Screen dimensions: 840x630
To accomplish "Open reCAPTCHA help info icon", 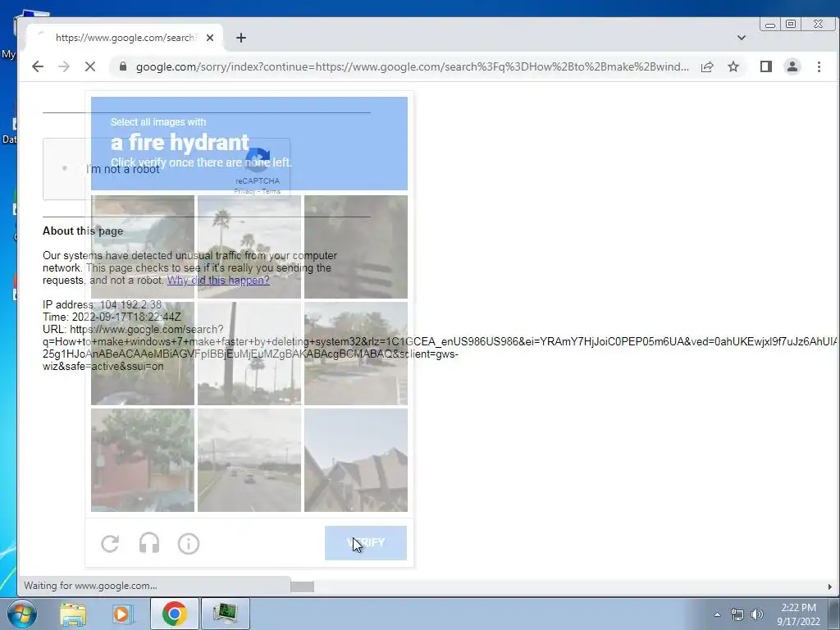I will click(189, 543).
